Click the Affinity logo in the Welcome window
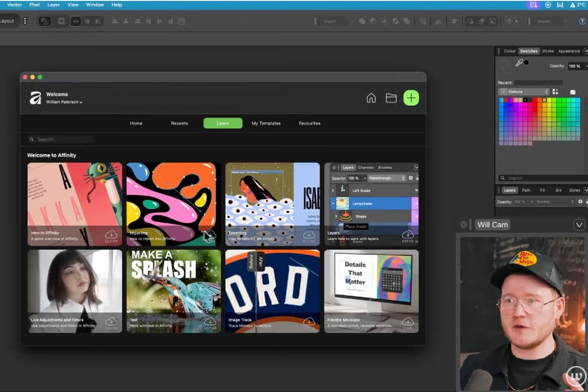Image resolution: width=588 pixels, height=392 pixels. point(35,98)
